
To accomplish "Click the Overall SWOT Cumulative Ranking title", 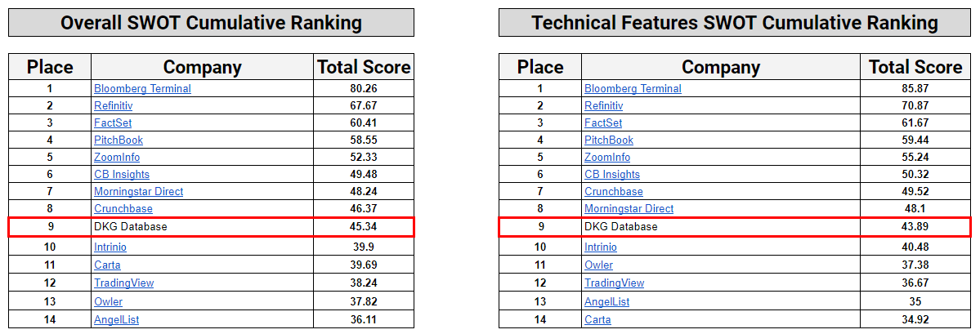I will click(211, 23).
